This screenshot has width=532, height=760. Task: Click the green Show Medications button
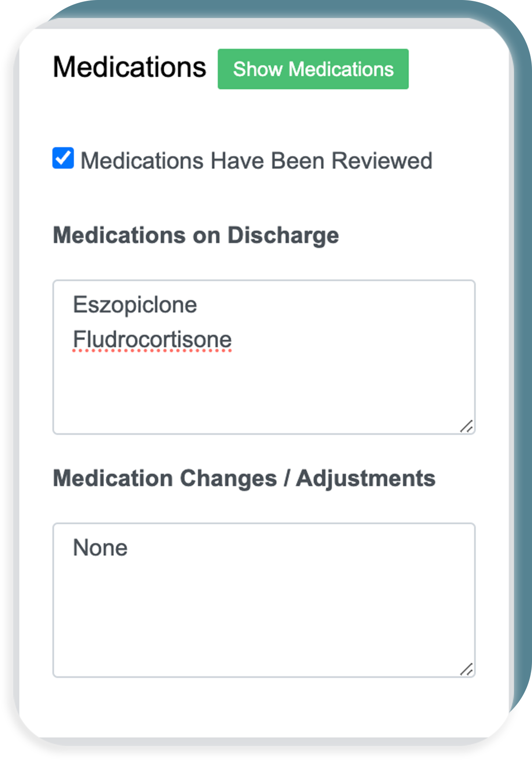313,69
